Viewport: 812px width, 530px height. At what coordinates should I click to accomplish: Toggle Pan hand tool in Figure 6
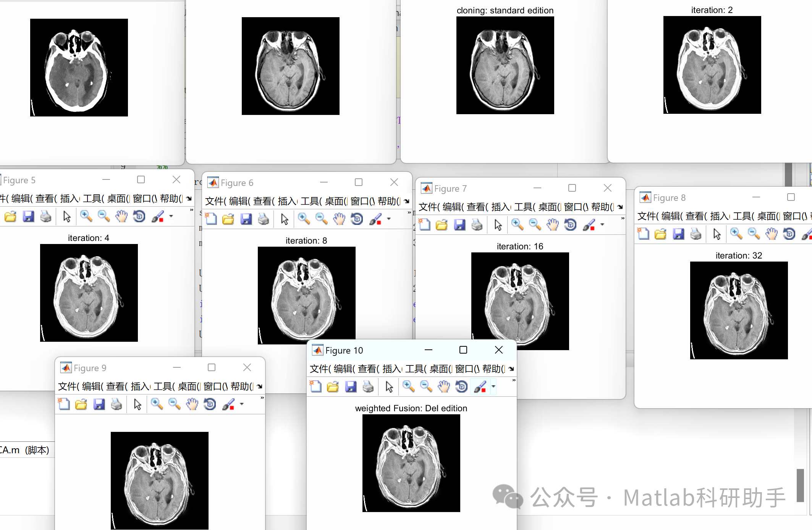coord(339,219)
